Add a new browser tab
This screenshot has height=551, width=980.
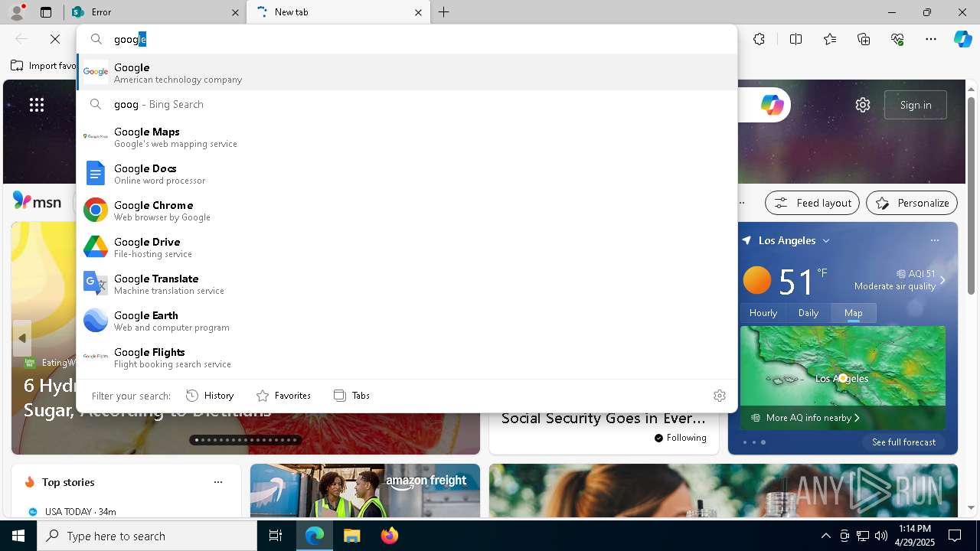coord(444,12)
